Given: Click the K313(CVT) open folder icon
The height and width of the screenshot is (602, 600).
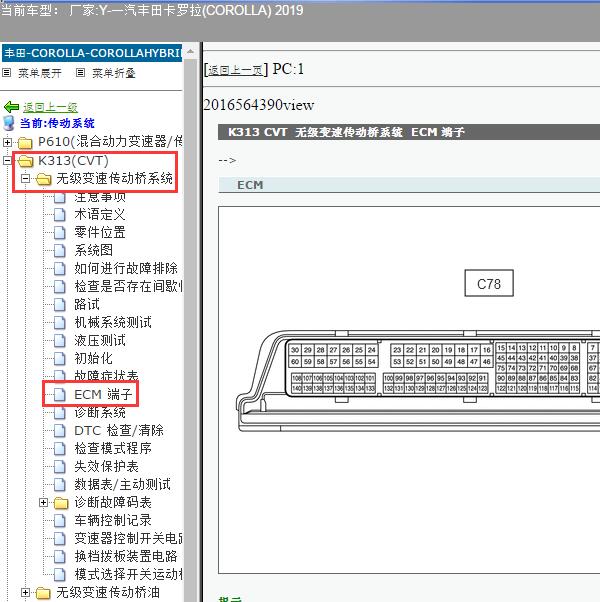Looking at the screenshot, I should (x=25, y=161).
